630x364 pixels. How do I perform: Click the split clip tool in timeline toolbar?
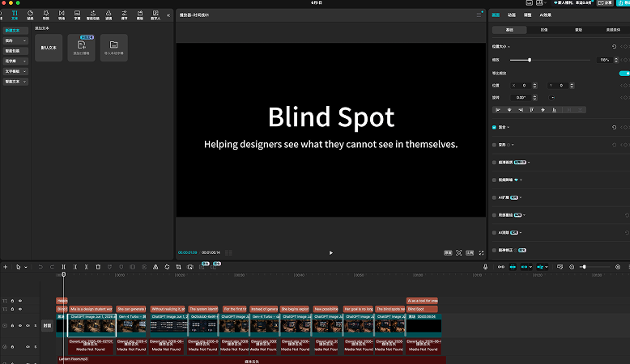[63, 267]
